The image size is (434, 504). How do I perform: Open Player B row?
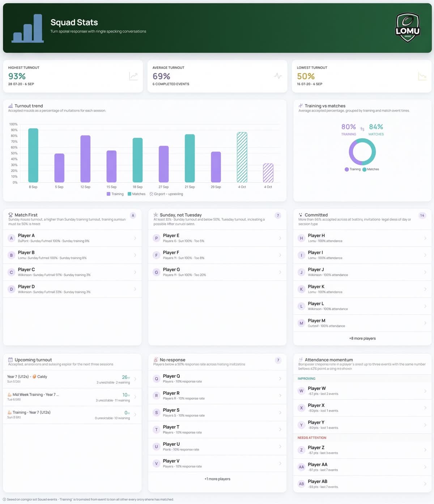(72, 255)
